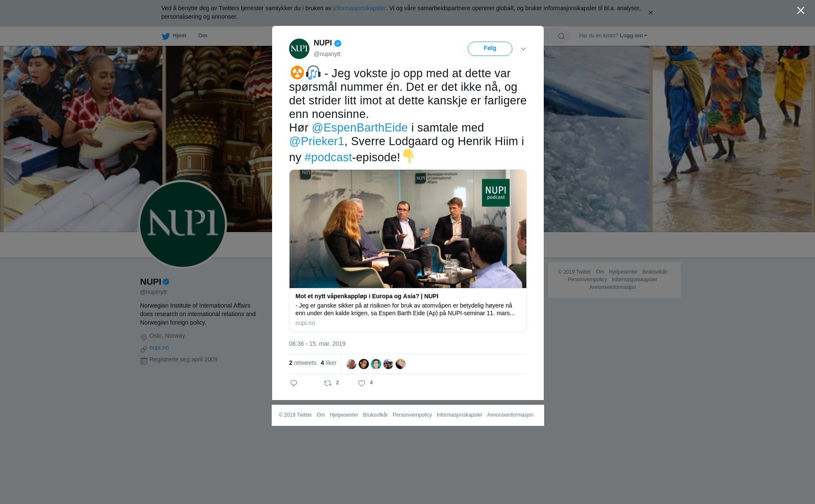
Task: Show the 2 retweets list
Action: coord(303,363)
